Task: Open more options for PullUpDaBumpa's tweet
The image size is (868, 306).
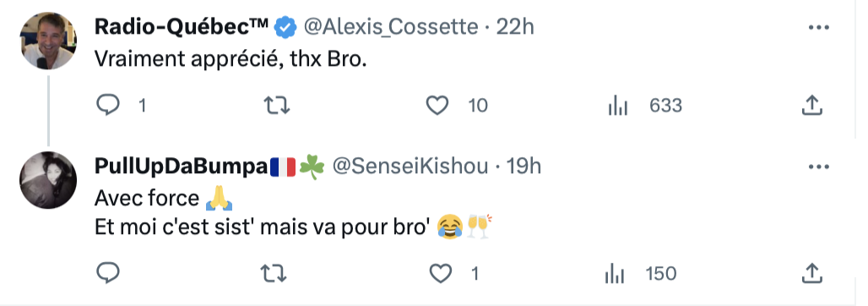Action: [x=819, y=167]
